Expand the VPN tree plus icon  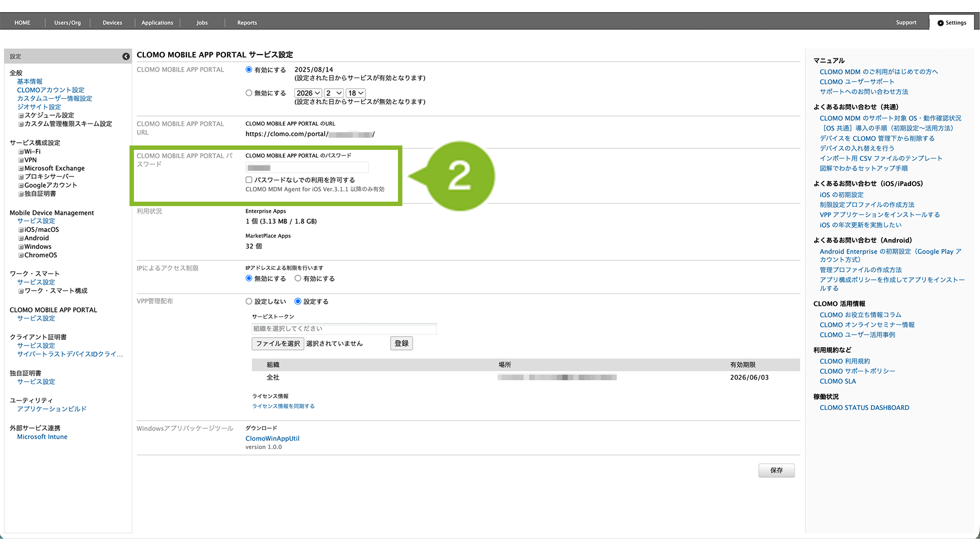(21, 160)
